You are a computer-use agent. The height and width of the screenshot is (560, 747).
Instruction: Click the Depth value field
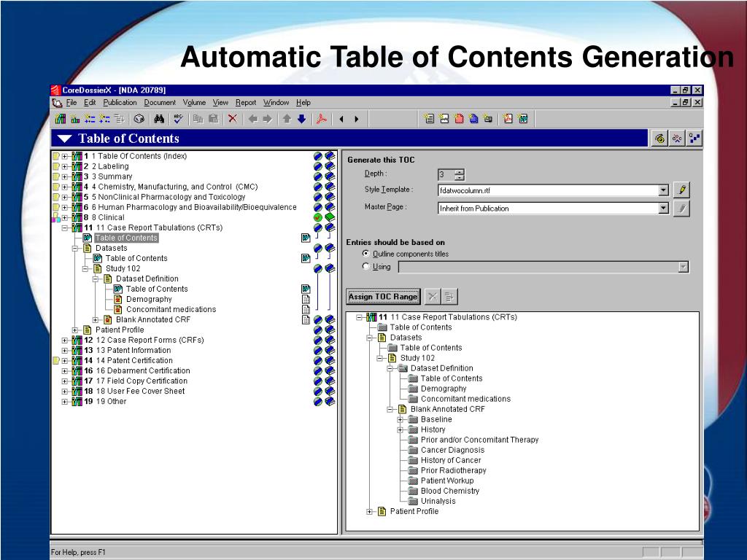pyautogui.click(x=446, y=175)
